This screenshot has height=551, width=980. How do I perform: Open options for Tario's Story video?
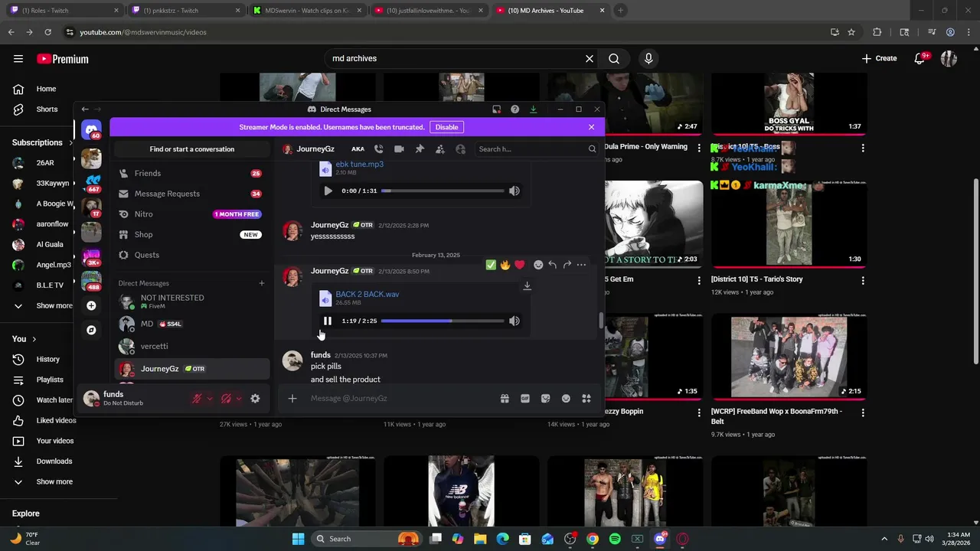coord(863,281)
